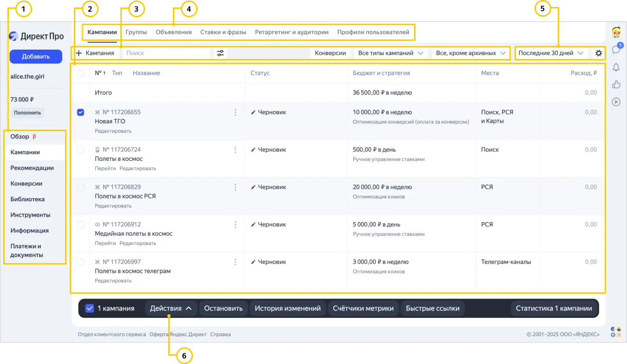Open the video play circle icon
Viewport: 627px width, 364px height.
pyautogui.click(x=616, y=102)
